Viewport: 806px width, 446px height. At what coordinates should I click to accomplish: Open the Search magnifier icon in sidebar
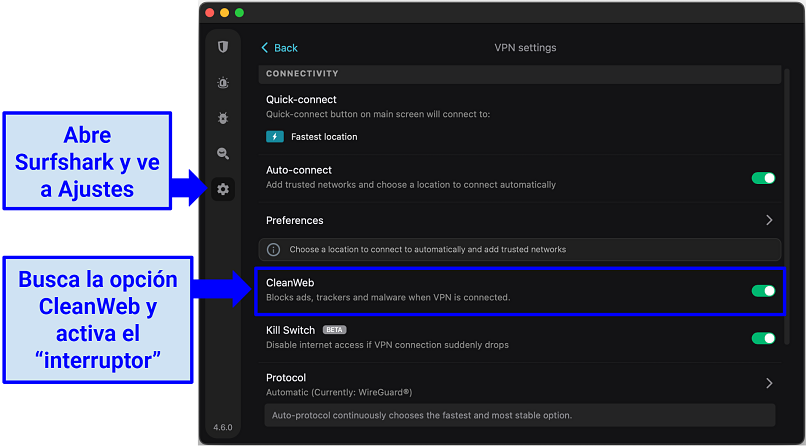[223, 154]
